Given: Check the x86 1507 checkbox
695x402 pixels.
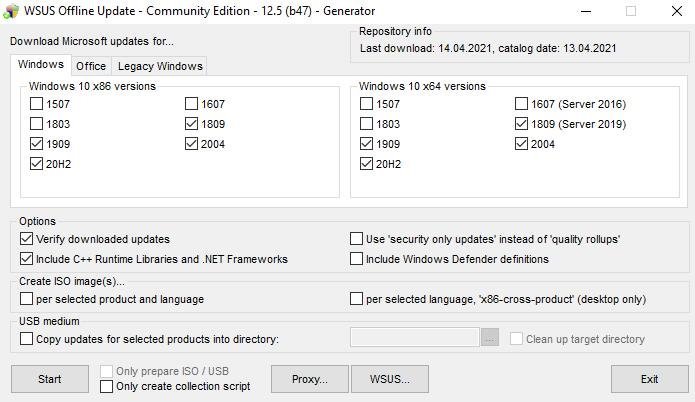Looking at the screenshot, I should 36,104.
